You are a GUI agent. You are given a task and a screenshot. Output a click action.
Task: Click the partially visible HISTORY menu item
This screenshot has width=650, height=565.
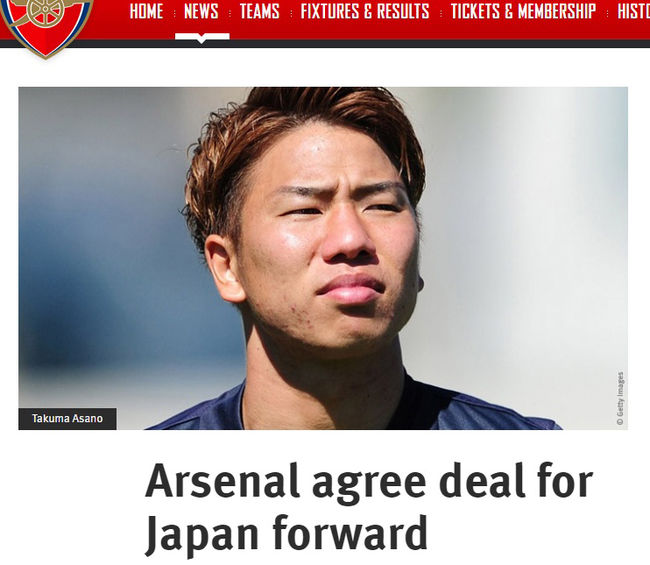pos(633,11)
